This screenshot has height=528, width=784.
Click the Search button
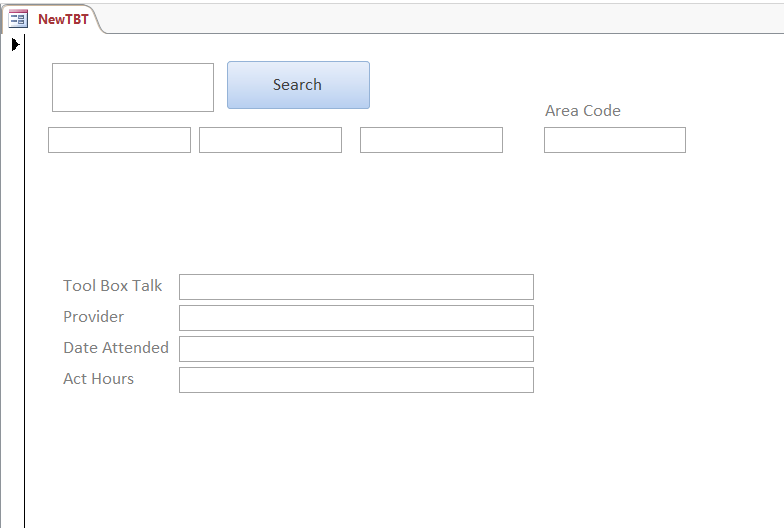(x=298, y=85)
